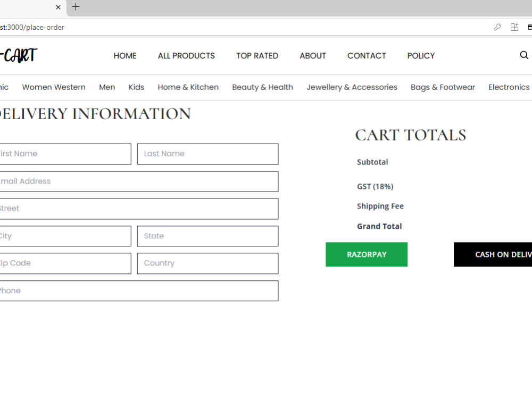Focus the Street field
532x399 pixels.
tap(139, 209)
